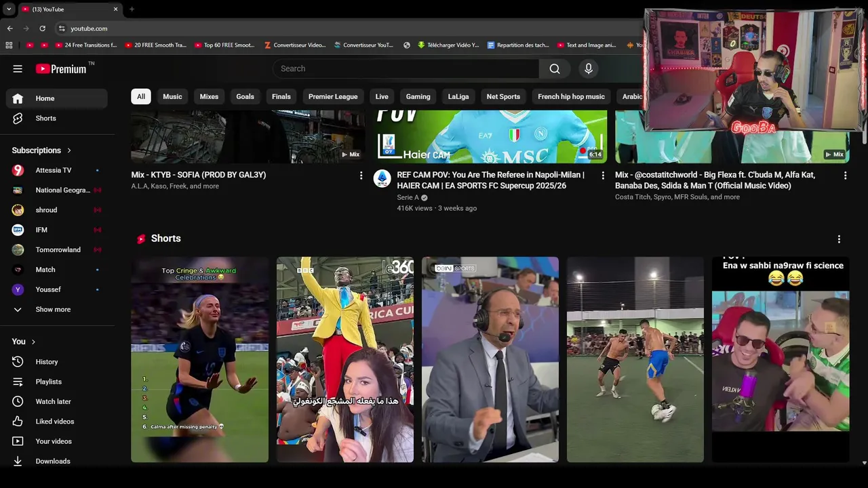Open the globe-icon bookmark

click(407, 45)
